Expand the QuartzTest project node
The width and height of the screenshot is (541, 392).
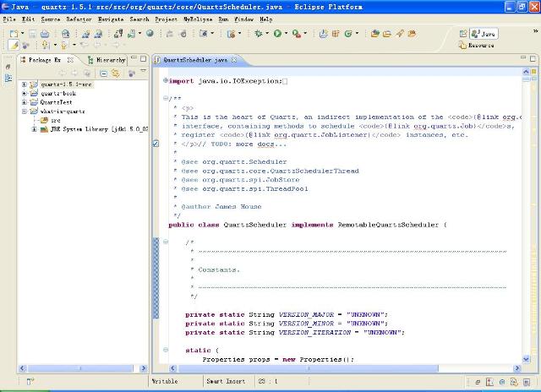pos(25,102)
